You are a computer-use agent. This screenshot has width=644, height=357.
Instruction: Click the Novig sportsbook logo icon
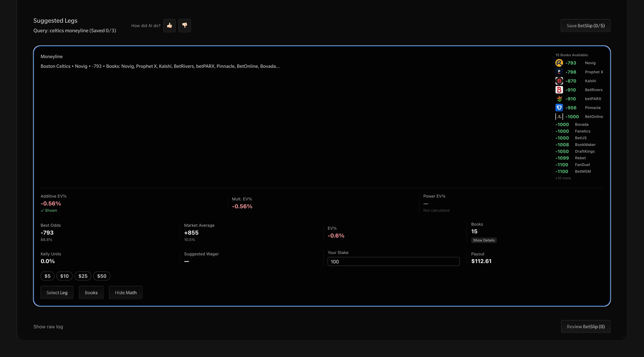click(559, 63)
